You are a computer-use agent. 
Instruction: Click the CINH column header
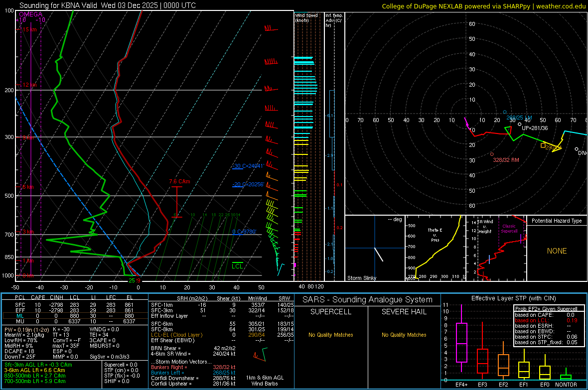56,297
